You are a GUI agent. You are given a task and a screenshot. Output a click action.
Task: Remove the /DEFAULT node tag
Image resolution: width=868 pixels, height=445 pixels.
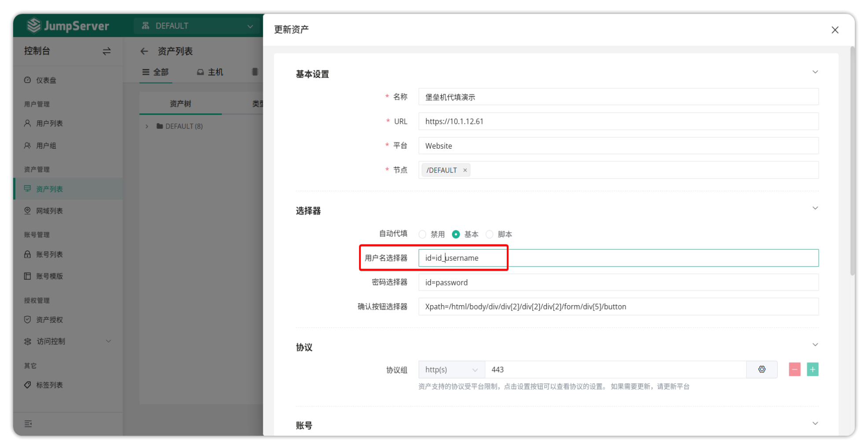[465, 170]
